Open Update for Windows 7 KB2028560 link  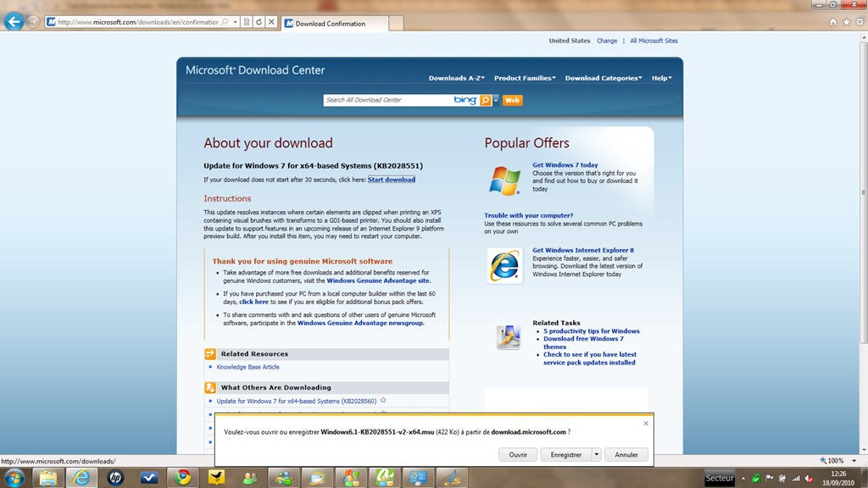[x=296, y=401]
